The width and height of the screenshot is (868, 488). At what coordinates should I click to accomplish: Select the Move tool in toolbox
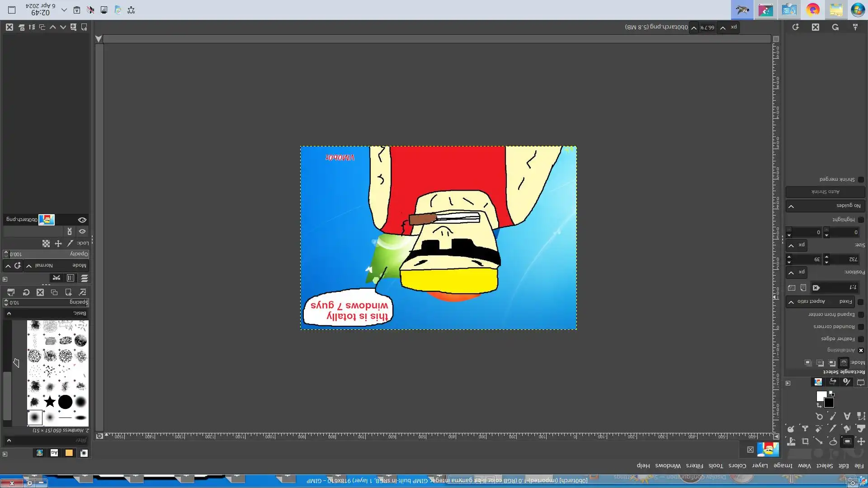pos(861,441)
